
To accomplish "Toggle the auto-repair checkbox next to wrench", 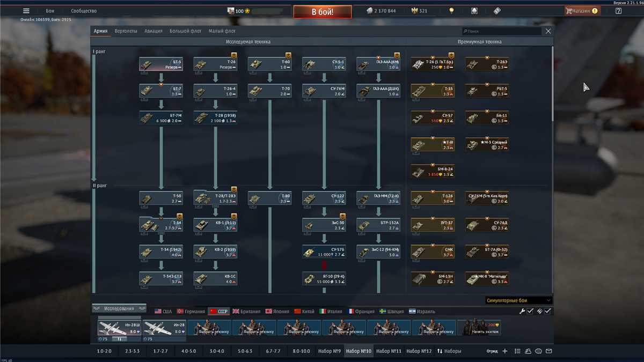I will (x=530, y=311).
